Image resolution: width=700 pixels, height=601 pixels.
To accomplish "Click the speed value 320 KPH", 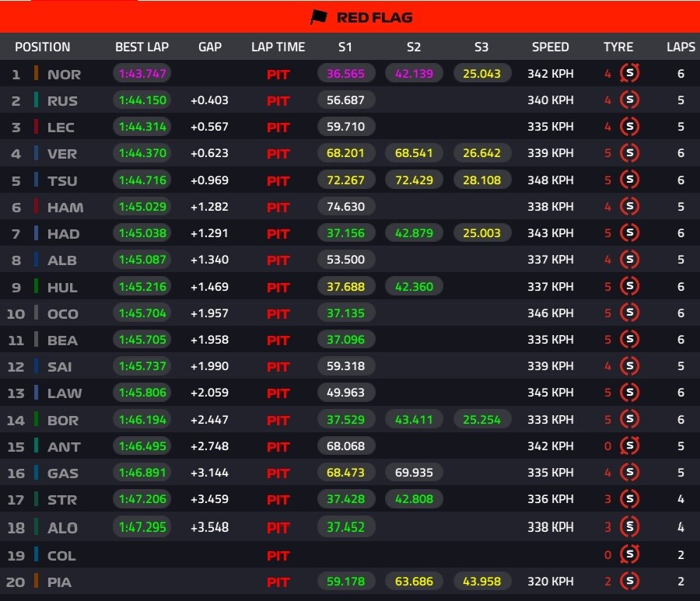I will 551,582.
